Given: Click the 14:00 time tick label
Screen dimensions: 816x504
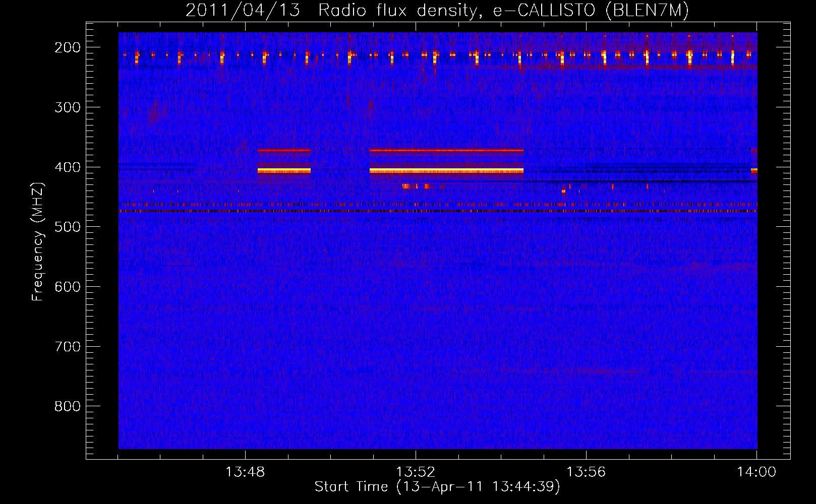Looking at the screenshot, I should click(756, 472).
